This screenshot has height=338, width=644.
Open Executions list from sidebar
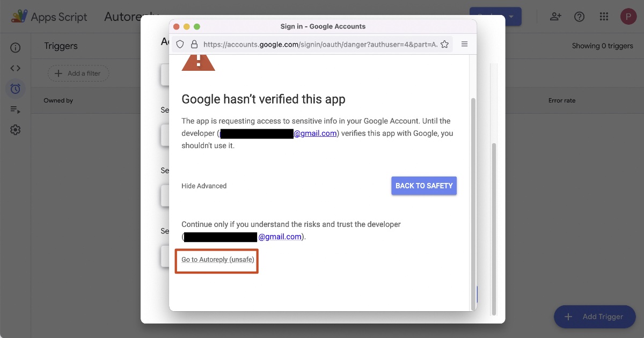click(x=15, y=109)
